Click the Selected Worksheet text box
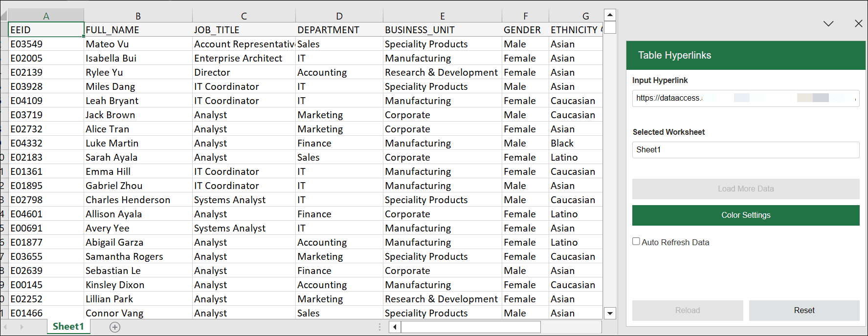Viewport: 868px width, 336px height. pyautogui.click(x=745, y=149)
